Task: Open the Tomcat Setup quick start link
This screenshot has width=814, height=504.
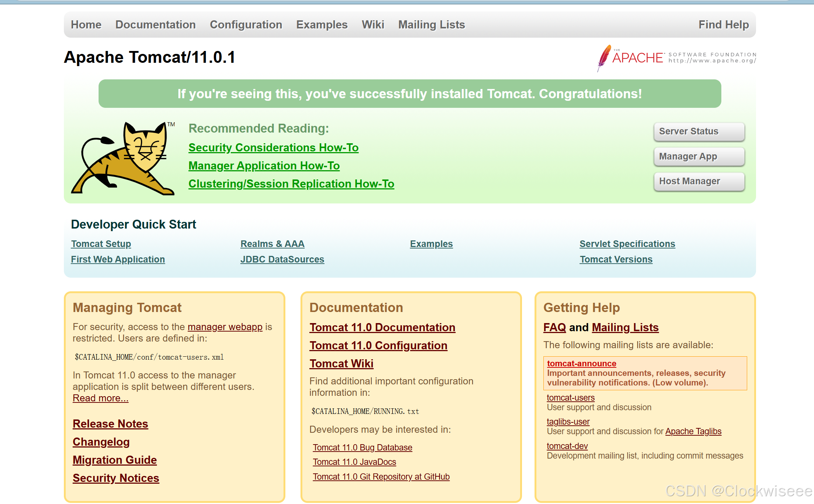Action: coord(101,244)
